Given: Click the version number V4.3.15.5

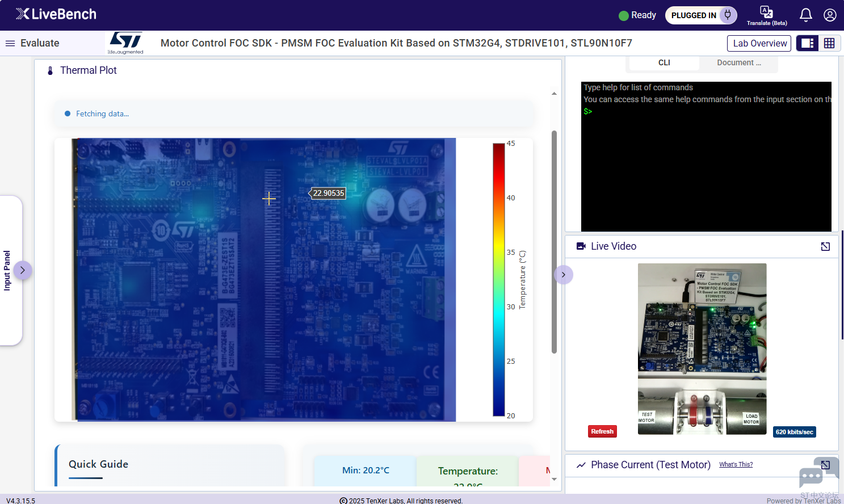Looking at the screenshot, I should (20, 501).
